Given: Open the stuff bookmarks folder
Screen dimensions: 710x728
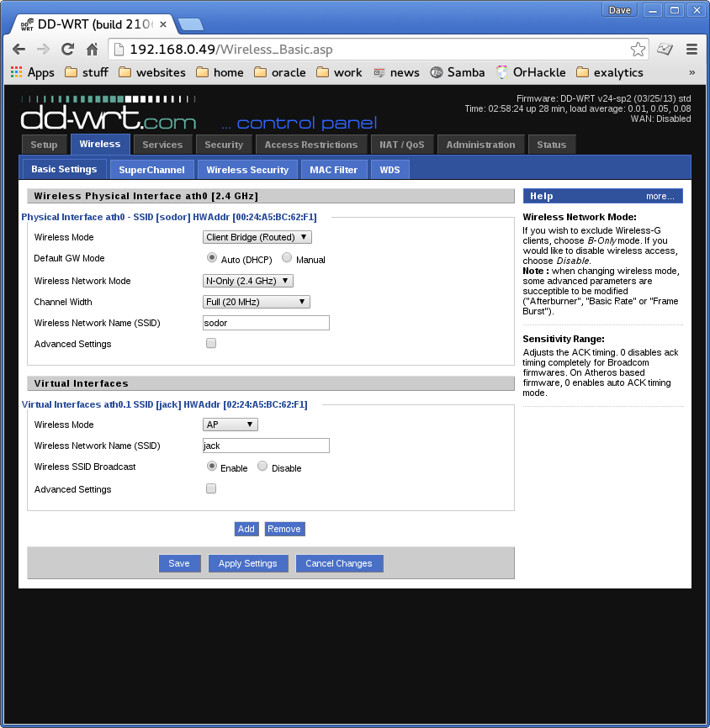Looking at the screenshot, I should pos(87,72).
